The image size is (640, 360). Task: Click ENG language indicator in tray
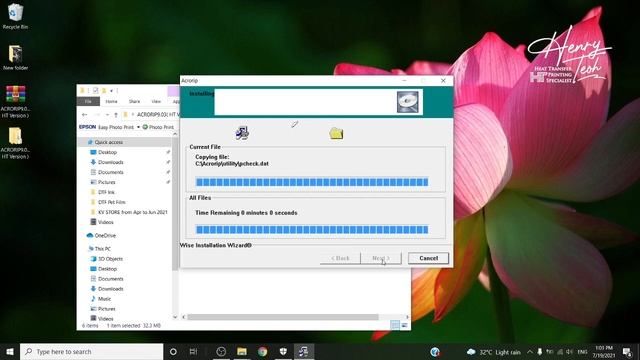point(582,352)
